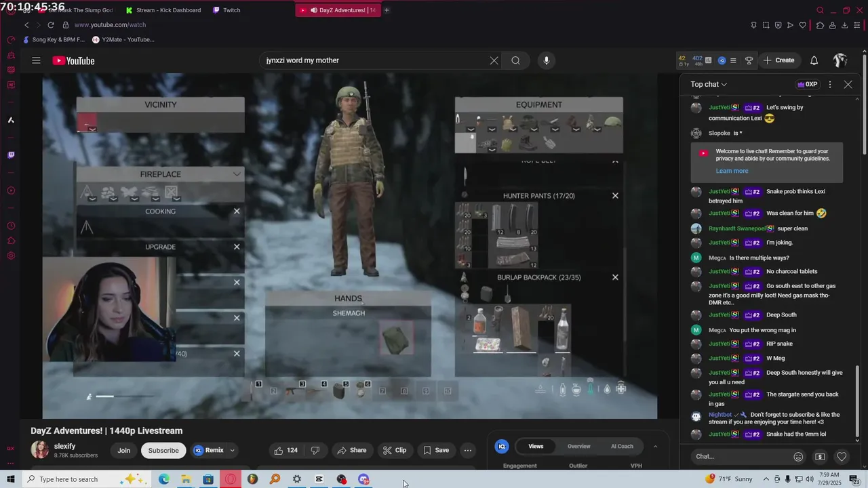Run search with magnifier button
Image resolution: width=868 pixels, height=488 pixels.
pyautogui.click(x=515, y=60)
